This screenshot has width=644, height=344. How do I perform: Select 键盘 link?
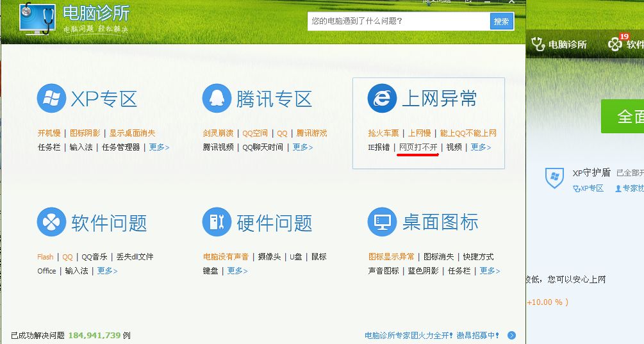(x=210, y=271)
